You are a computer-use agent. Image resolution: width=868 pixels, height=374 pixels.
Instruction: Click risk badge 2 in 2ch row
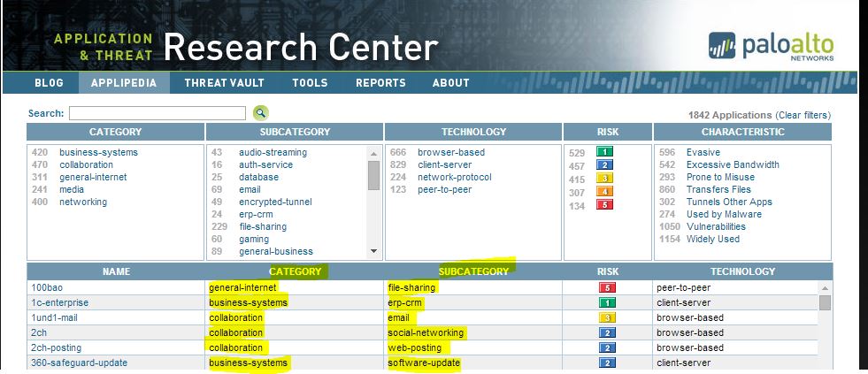607,332
